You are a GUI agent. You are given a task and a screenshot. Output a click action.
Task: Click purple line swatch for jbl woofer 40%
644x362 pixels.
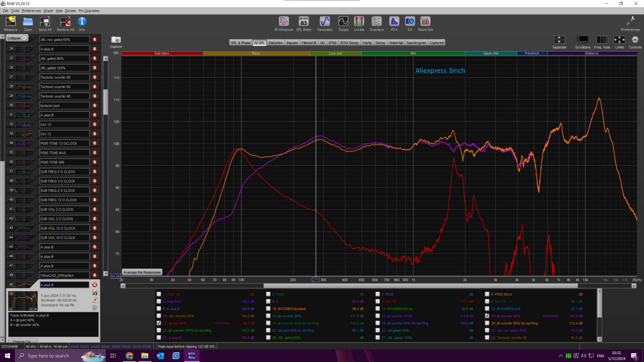(551, 316)
